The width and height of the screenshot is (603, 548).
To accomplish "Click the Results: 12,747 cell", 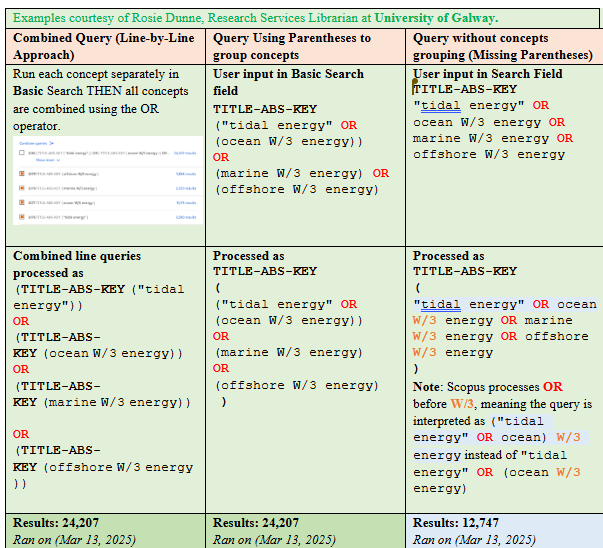I will point(505,522).
